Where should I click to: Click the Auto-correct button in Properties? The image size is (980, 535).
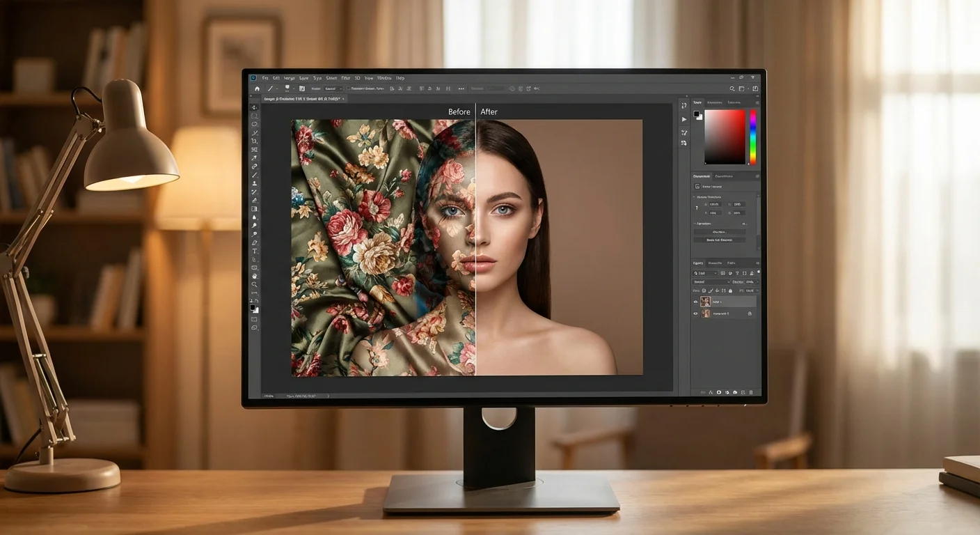coord(721,231)
